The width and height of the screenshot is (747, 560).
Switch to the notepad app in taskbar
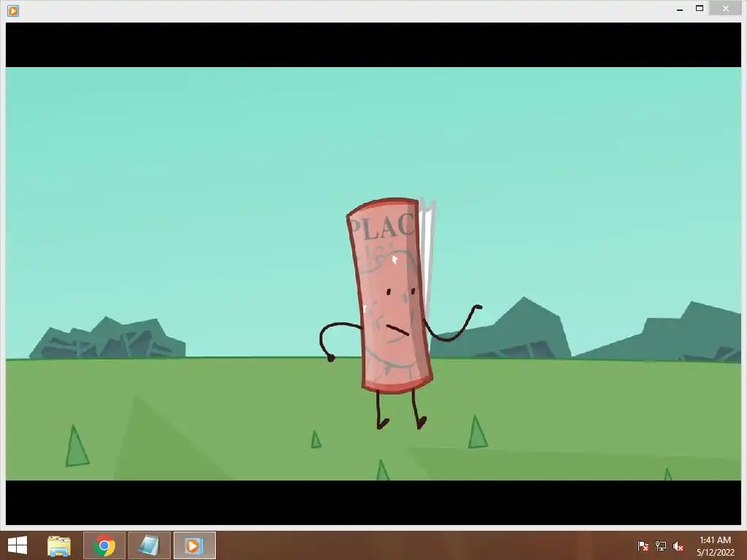pos(149,545)
